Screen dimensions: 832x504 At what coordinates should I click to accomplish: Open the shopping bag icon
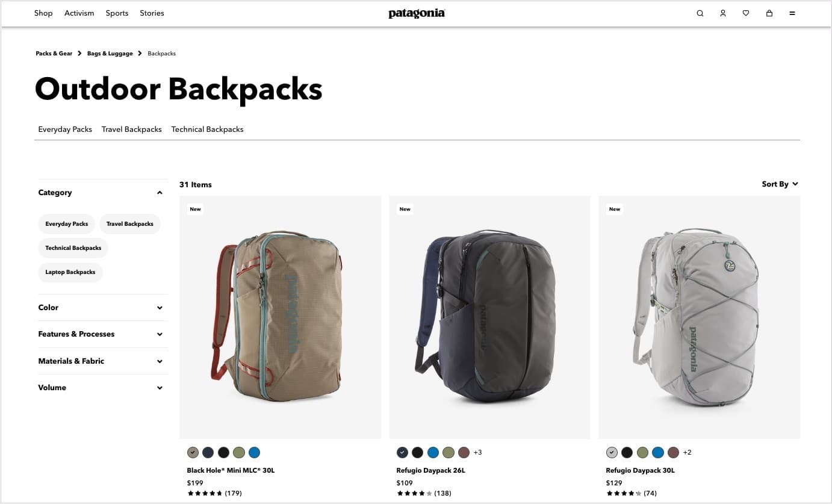click(x=769, y=13)
